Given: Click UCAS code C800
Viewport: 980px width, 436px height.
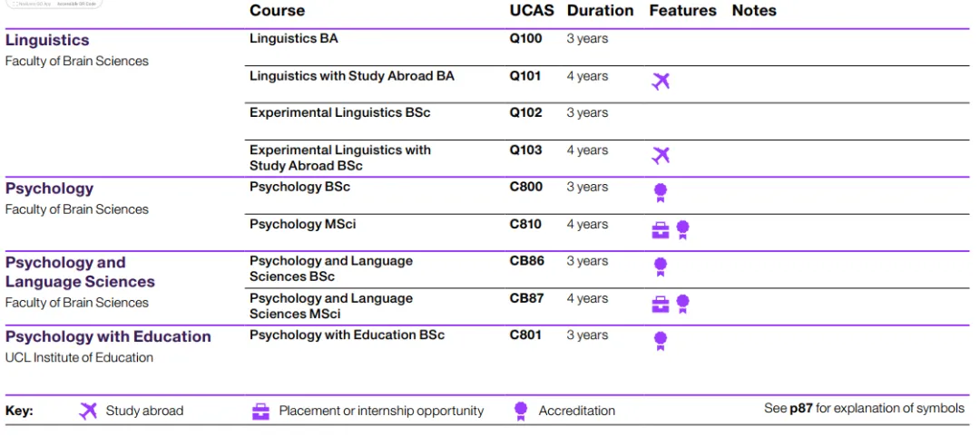Looking at the screenshot, I should coord(526,188).
